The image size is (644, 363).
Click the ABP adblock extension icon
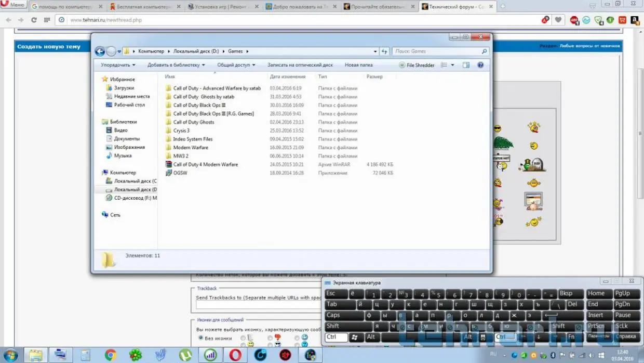574,20
